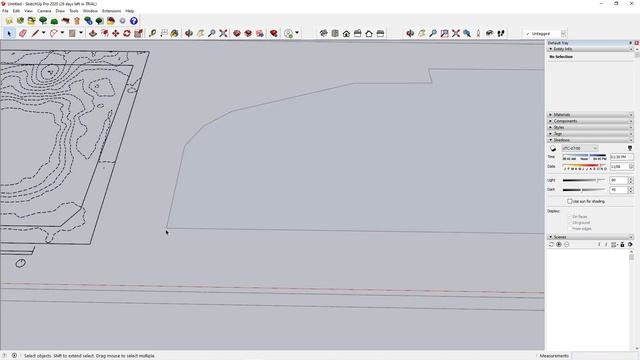Open the Untagged tag dropdown
Image resolution: width=640 pixels, height=360 pixels.
point(563,34)
